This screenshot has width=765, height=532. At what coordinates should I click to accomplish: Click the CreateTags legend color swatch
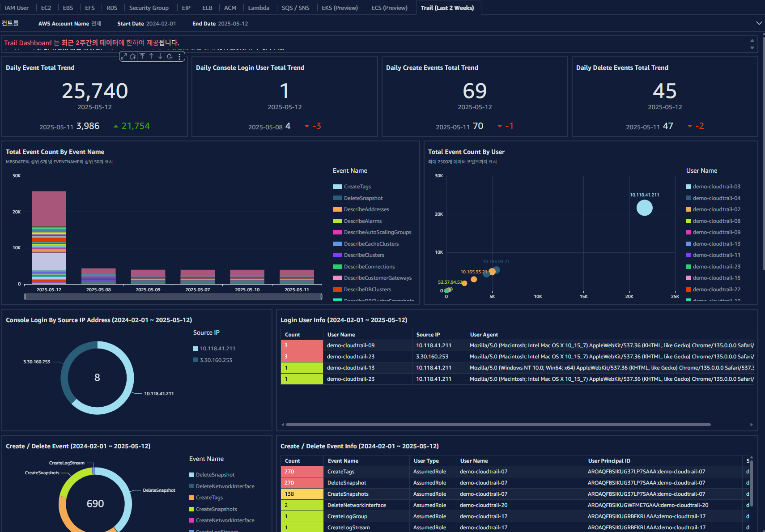coord(337,187)
